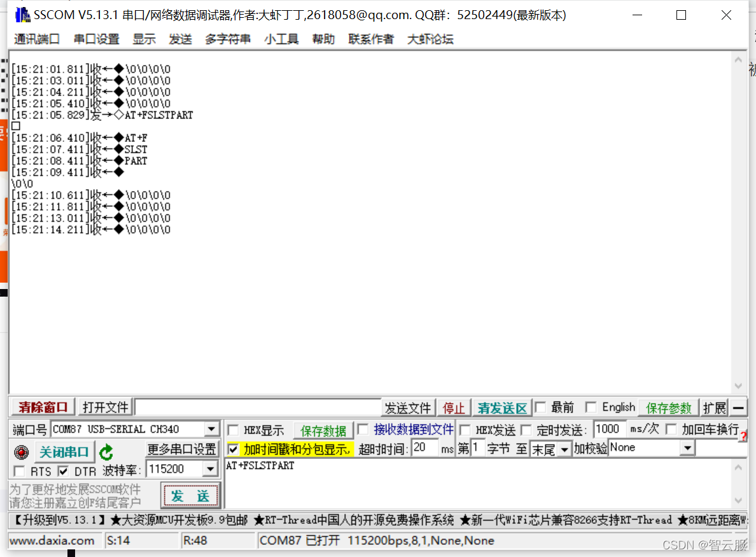Click the 打开文件 button
The image size is (756, 557).
click(106, 407)
